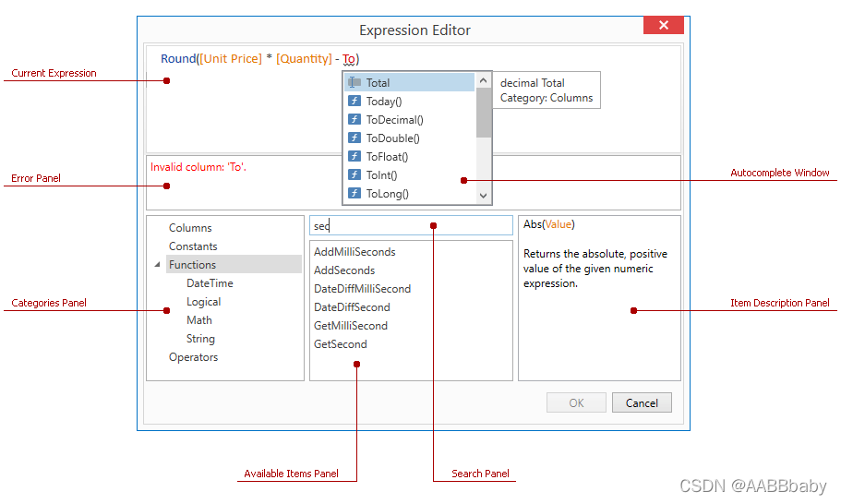Click the function icon beside ToLong()
This screenshot has width=841, height=504.
(354, 193)
